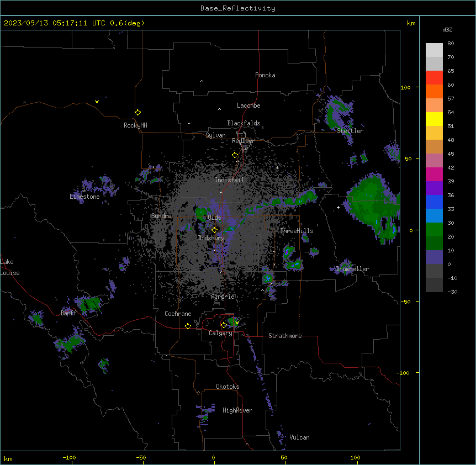The width and height of the screenshot is (476, 465).
Task: Click the yellow diamond marker above Calgary label
Action: (224, 325)
